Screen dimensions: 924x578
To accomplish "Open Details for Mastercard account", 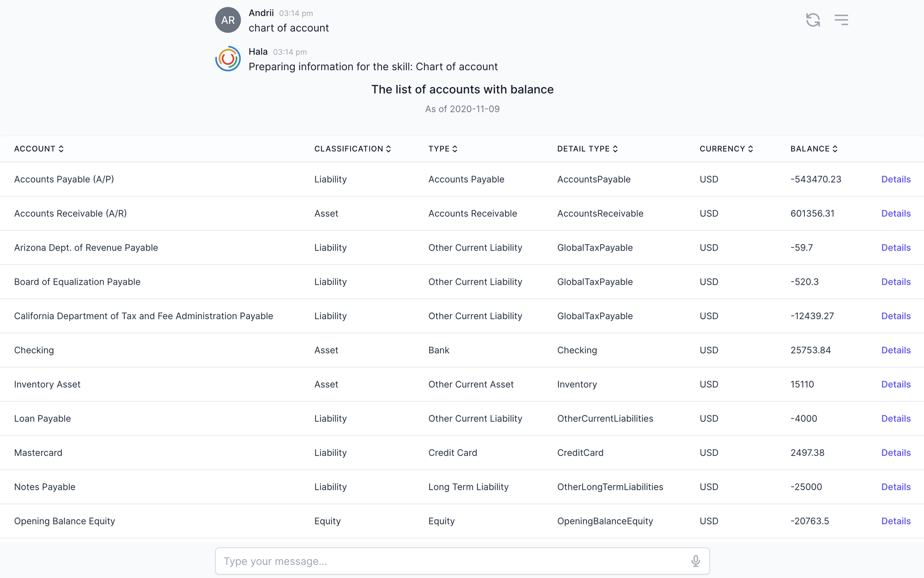I will point(896,453).
